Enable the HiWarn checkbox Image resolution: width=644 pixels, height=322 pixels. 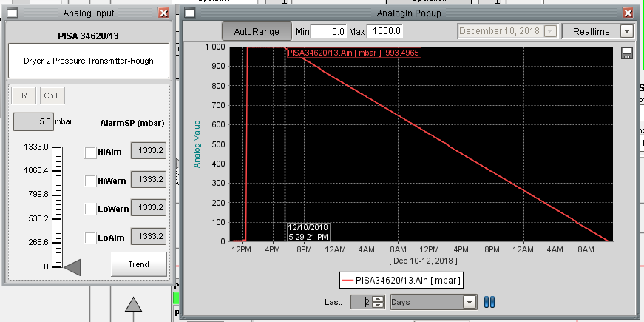click(x=90, y=181)
